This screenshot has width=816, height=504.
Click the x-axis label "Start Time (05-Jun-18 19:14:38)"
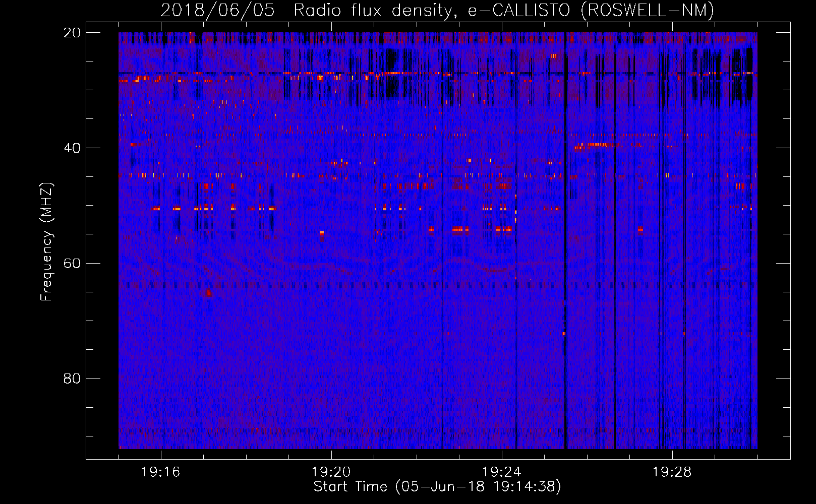click(437, 487)
